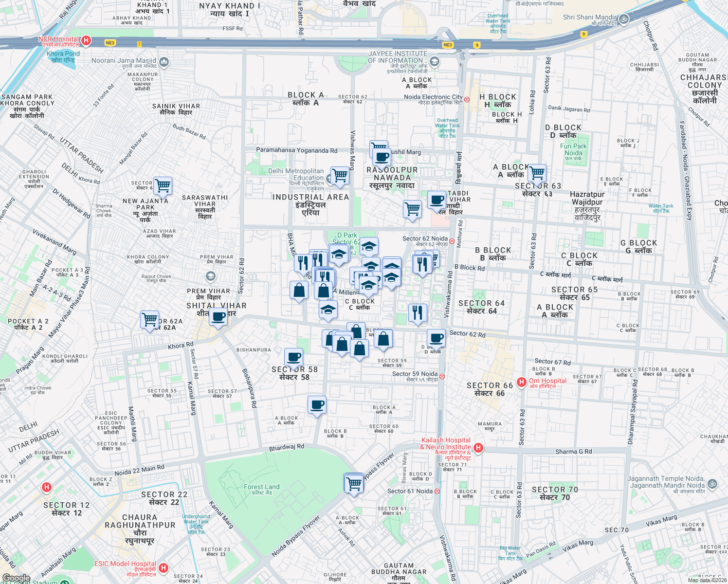Viewport: 728px width, 584px height.
Task: Click the shopping cart marker near Sector 63
Action: [537, 173]
